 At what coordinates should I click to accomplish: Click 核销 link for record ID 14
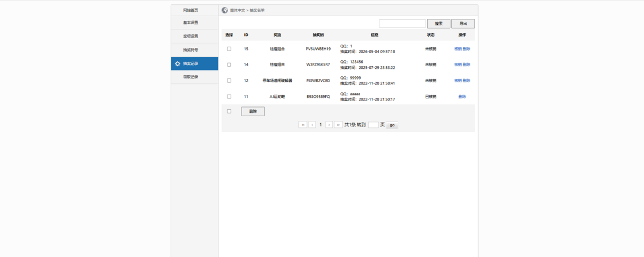(x=458, y=65)
